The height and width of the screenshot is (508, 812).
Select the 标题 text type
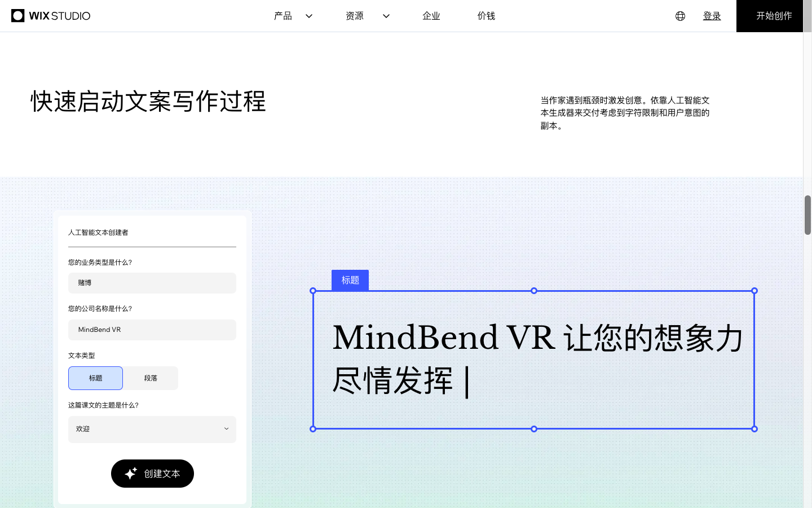(x=95, y=378)
